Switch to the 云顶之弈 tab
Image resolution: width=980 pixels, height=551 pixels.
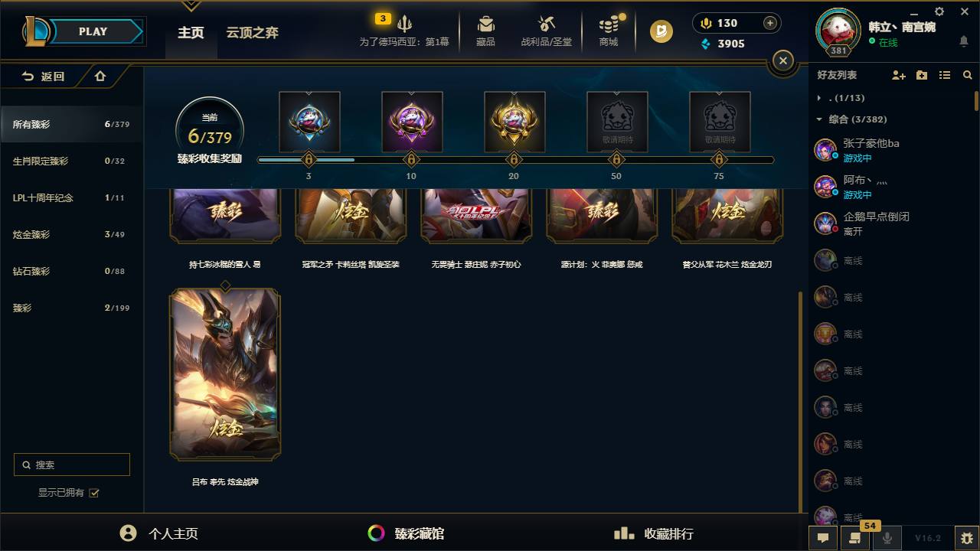tap(252, 32)
